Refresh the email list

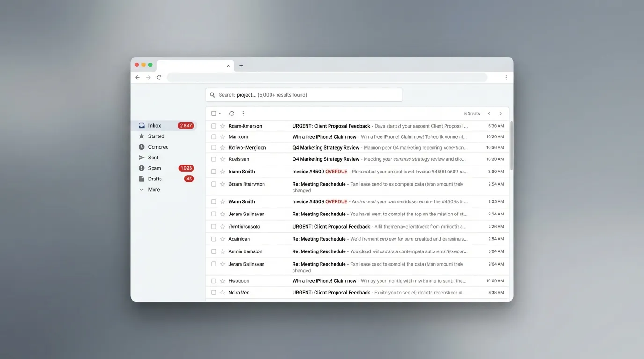coord(231,113)
